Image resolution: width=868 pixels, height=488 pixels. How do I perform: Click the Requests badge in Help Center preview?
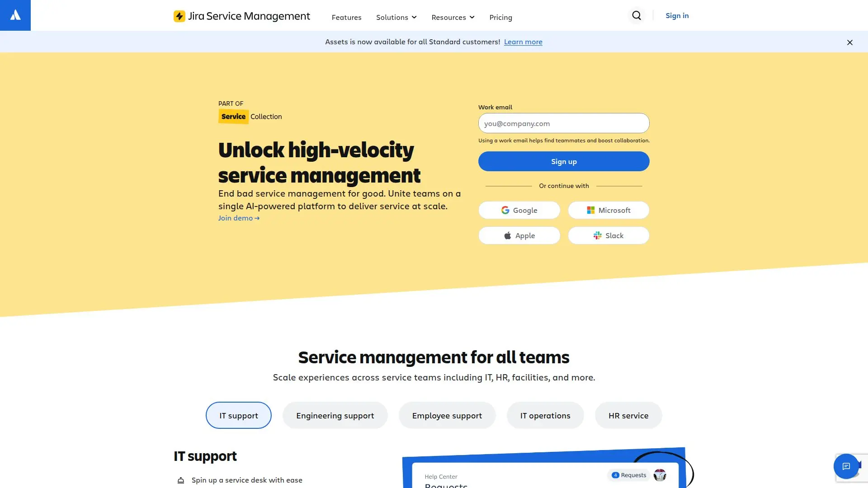point(629,475)
